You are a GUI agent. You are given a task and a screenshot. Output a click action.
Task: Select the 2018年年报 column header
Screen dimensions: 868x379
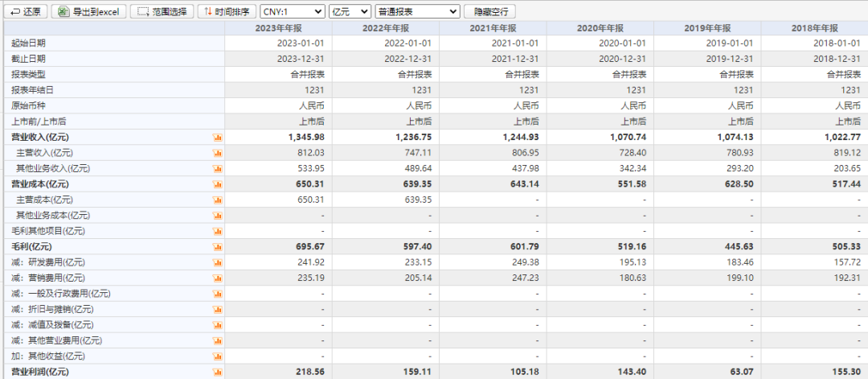coord(814,27)
